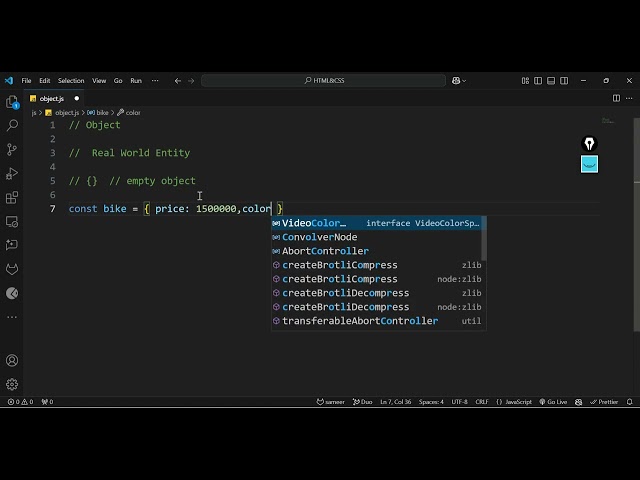Click the js folder breadcrumb
640x480 pixels.
34,113
